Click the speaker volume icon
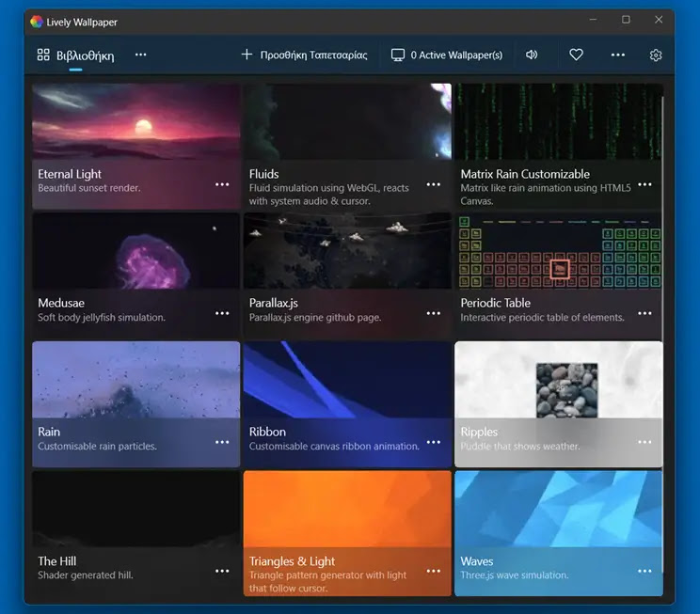The image size is (700, 614). click(x=532, y=55)
